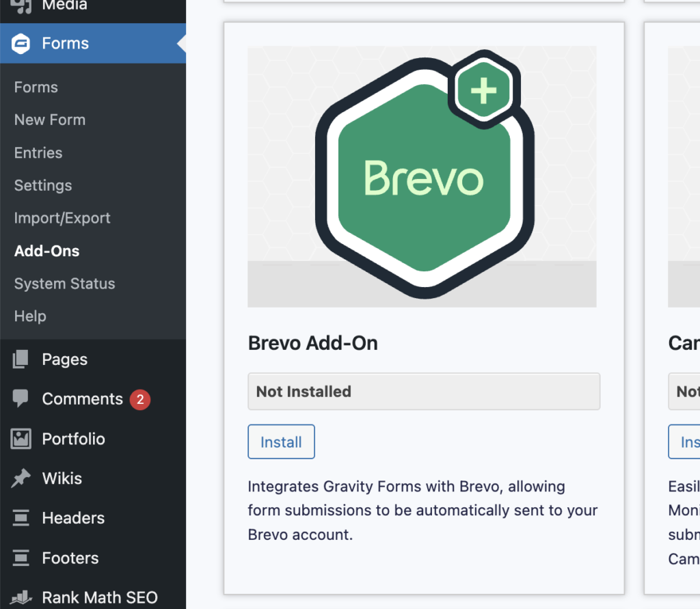700x609 pixels.
Task: Click the Wikis pushpin icon
Action: [x=21, y=478]
